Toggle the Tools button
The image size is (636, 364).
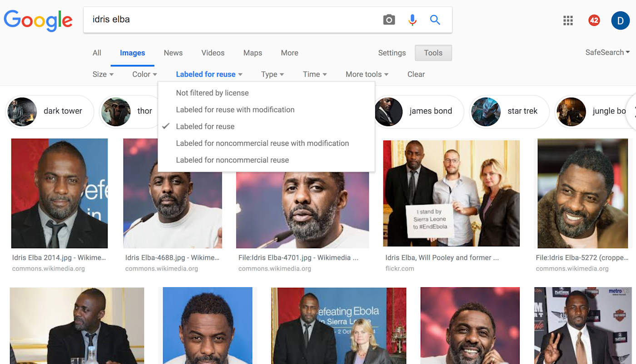(433, 53)
